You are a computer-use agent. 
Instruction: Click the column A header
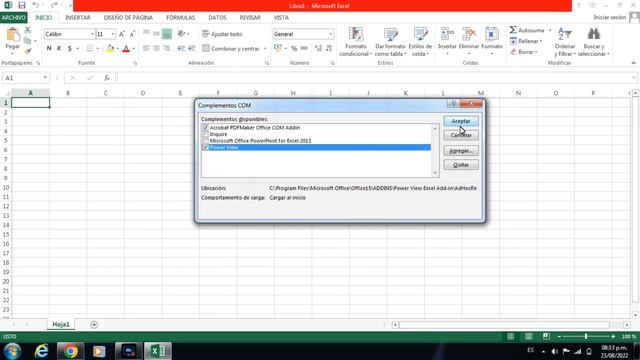[x=31, y=93]
